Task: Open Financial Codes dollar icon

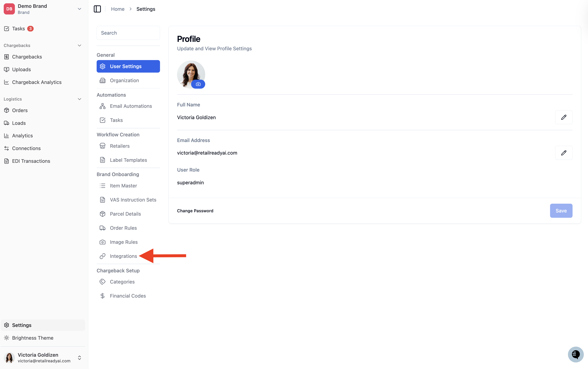Action: [102, 296]
